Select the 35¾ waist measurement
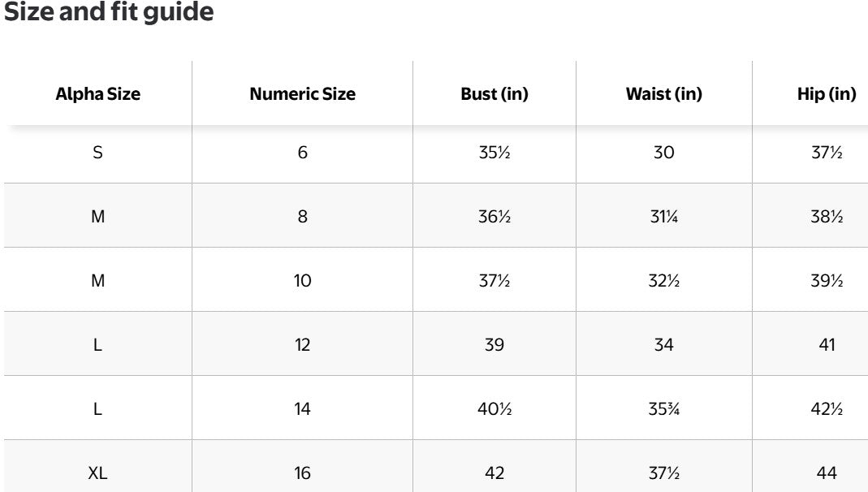Image resolution: width=868 pixels, height=492 pixels. (663, 409)
